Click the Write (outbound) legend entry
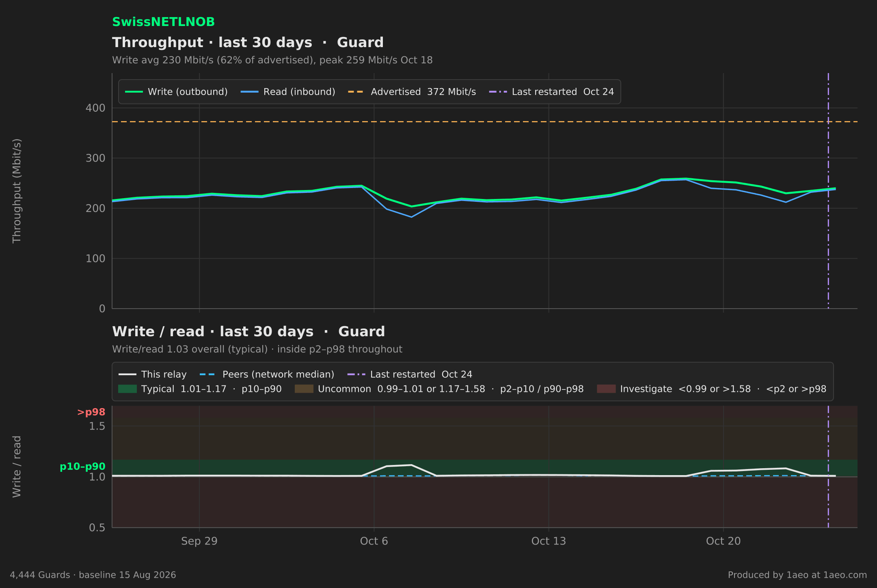 [x=176, y=92]
